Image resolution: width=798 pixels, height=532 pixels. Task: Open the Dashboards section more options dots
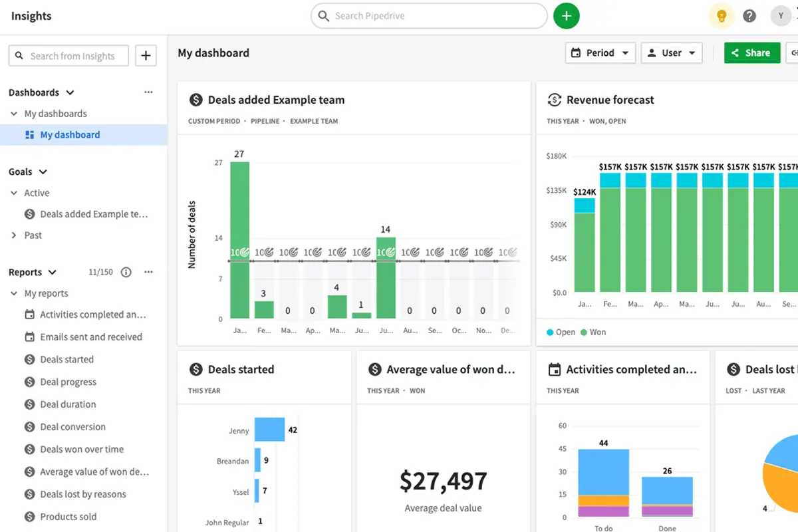[x=148, y=92]
